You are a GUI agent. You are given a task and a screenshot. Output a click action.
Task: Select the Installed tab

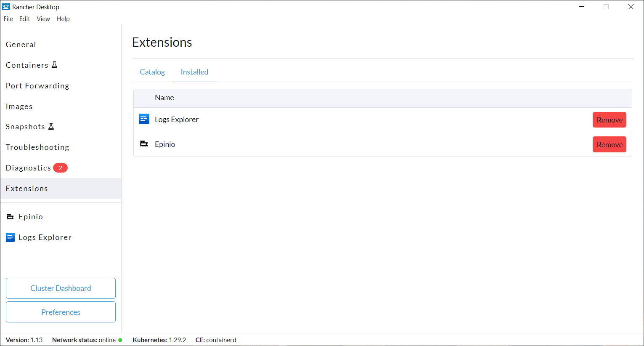tap(194, 72)
